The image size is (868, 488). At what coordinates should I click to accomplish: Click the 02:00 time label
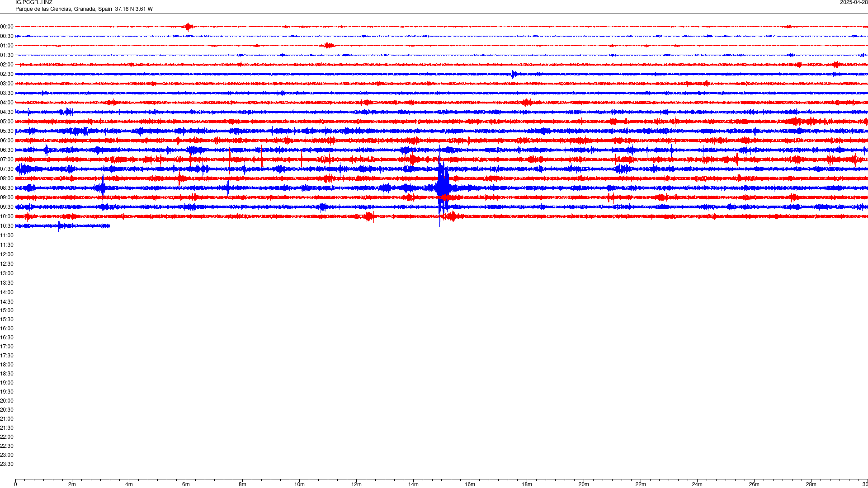pyautogui.click(x=7, y=65)
